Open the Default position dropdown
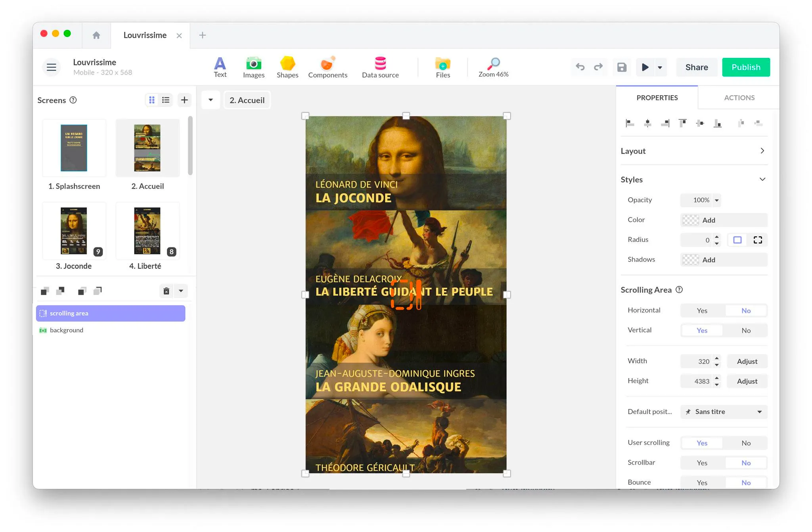The image size is (812, 532). [x=724, y=411]
